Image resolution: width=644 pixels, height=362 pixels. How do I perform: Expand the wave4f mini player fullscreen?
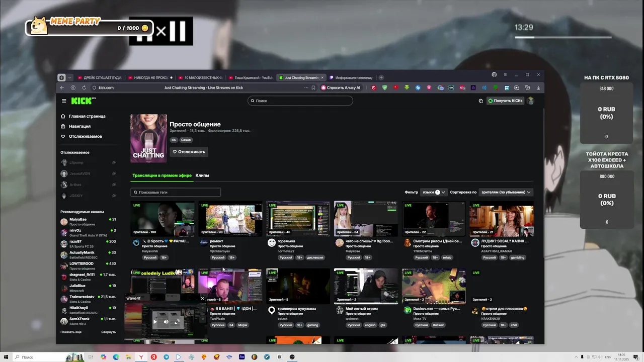tap(177, 322)
